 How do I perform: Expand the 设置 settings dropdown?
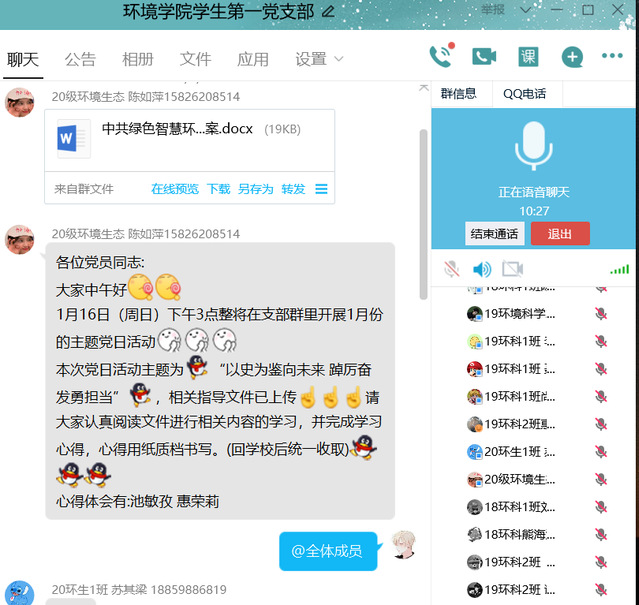[x=319, y=59]
